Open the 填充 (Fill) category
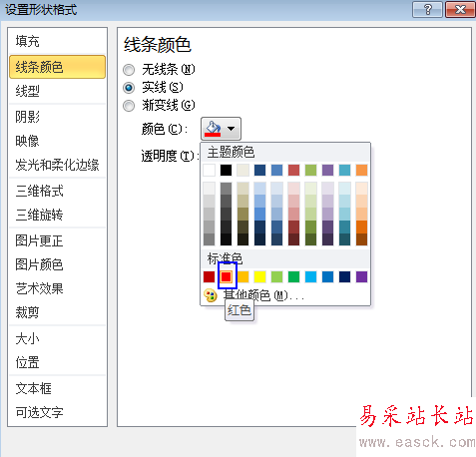 click(x=57, y=41)
